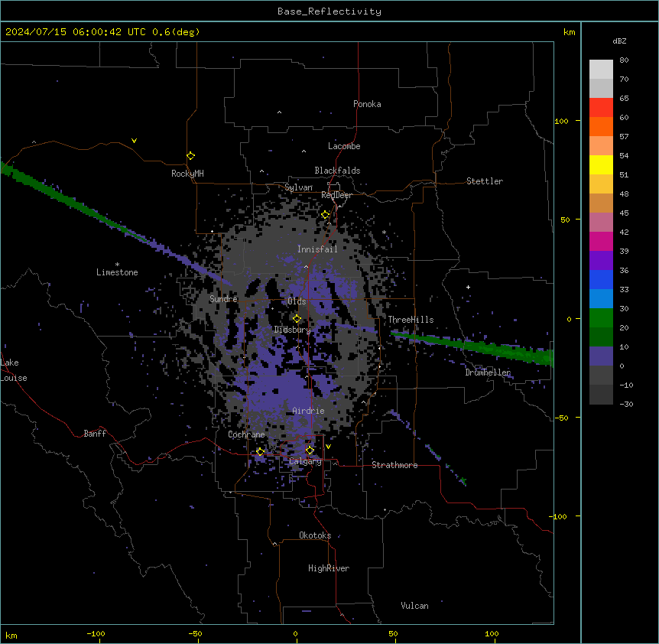659x644 pixels.
Task: Click the Drumheller label
Action: 488,372
